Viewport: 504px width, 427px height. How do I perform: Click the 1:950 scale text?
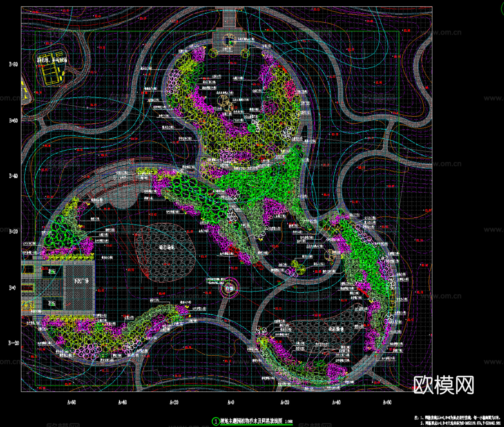[x=289, y=421]
